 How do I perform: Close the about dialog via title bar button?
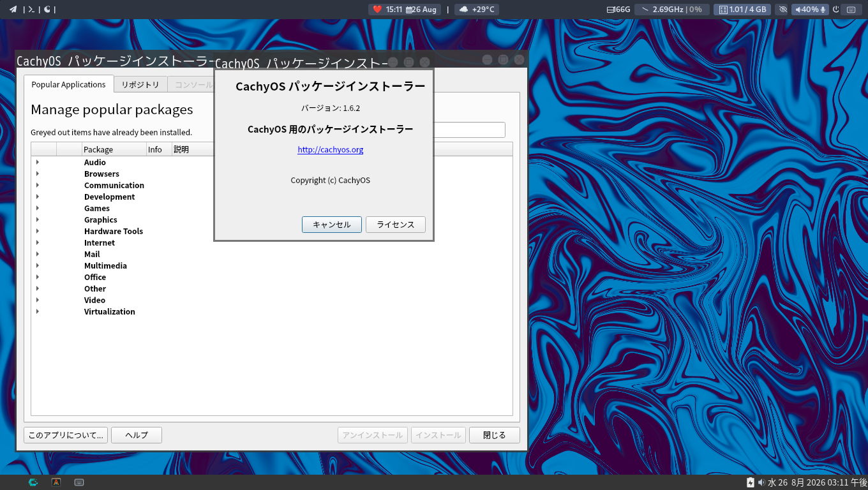pyautogui.click(x=425, y=62)
